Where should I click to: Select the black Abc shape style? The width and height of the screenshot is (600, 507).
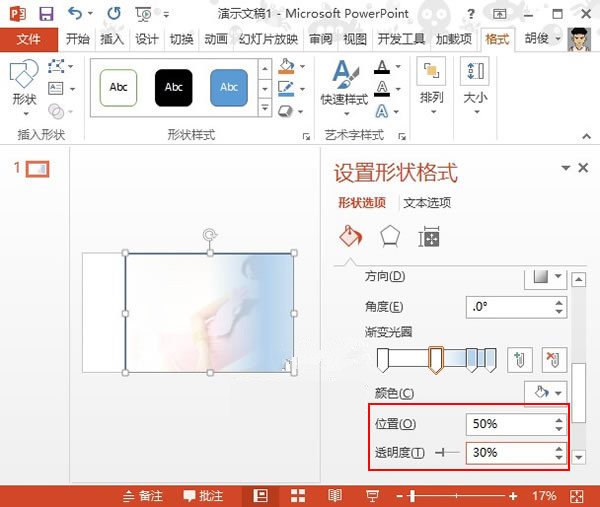tap(174, 88)
